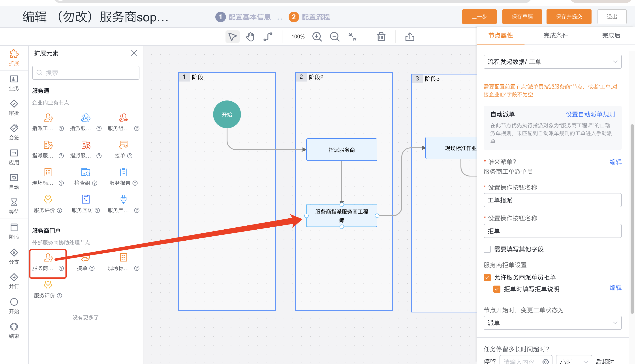Click the 保存并提交 button
The height and width of the screenshot is (364, 635).
569,17
